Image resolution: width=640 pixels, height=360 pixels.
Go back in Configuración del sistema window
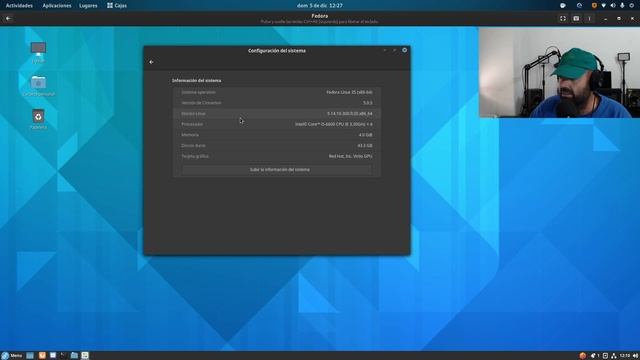click(x=151, y=62)
